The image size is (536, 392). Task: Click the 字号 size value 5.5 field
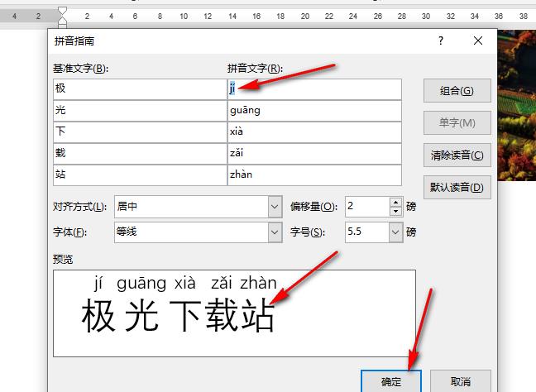point(367,232)
